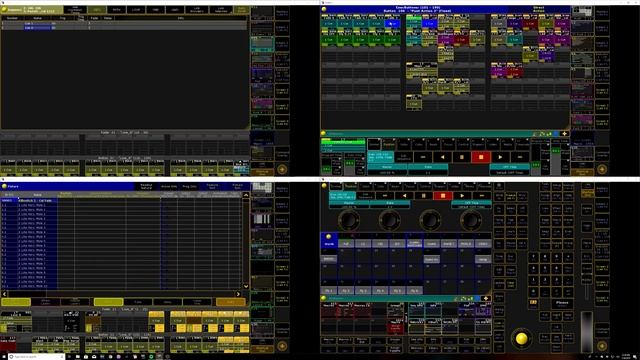640x360 pixels.
Task: Click the left-arrow Go Back button in top-right window
Action: [x=442, y=157]
